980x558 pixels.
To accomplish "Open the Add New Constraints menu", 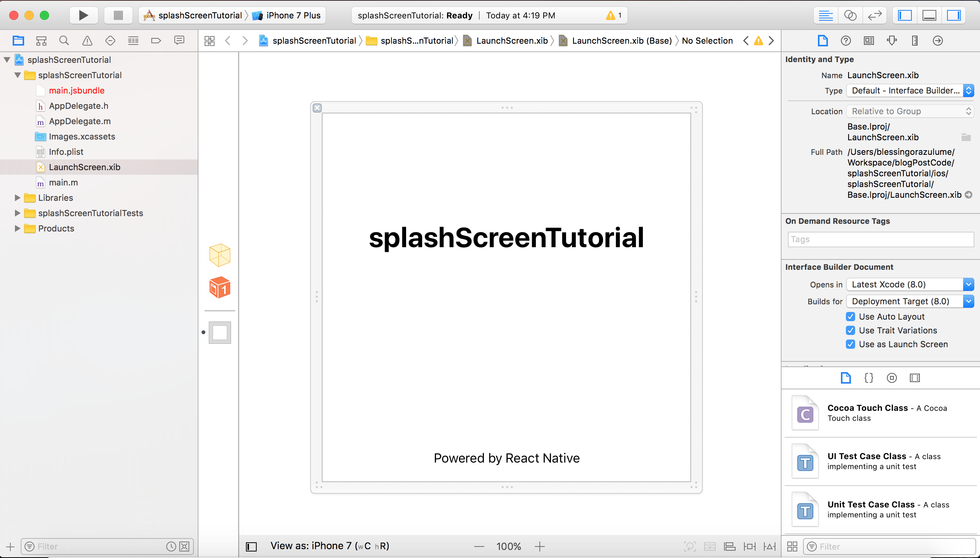I will click(x=749, y=547).
